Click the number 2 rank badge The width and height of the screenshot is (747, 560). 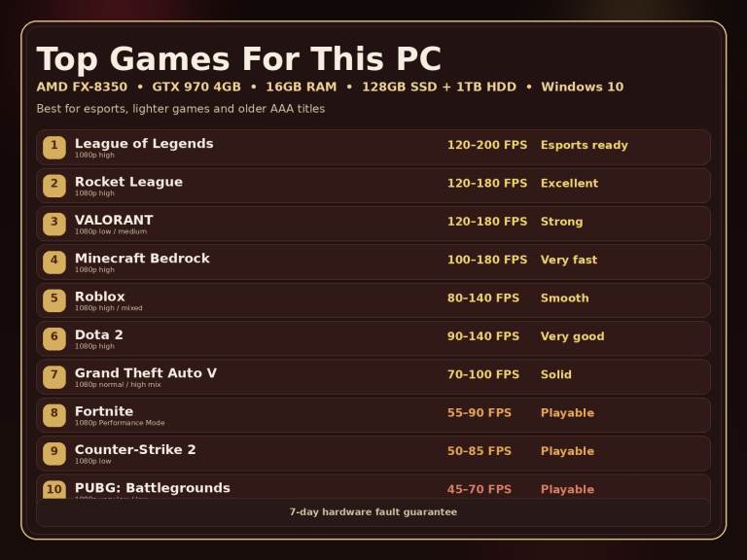[54, 185]
